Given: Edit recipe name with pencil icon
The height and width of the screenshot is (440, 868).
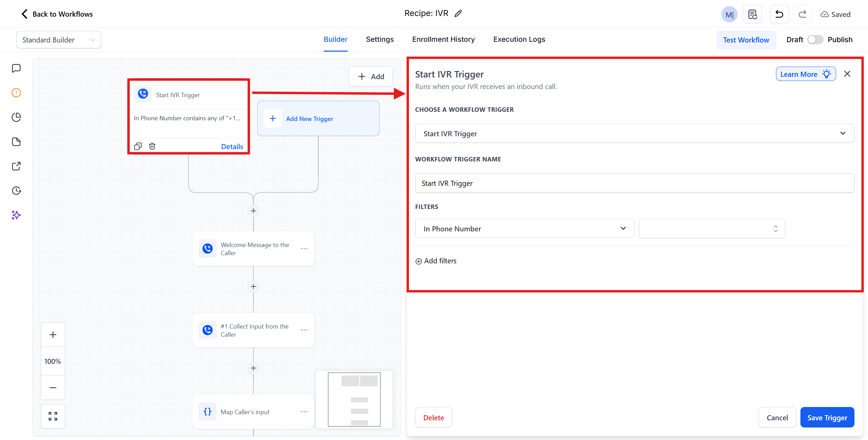Looking at the screenshot, I should (x=458, y=14).
